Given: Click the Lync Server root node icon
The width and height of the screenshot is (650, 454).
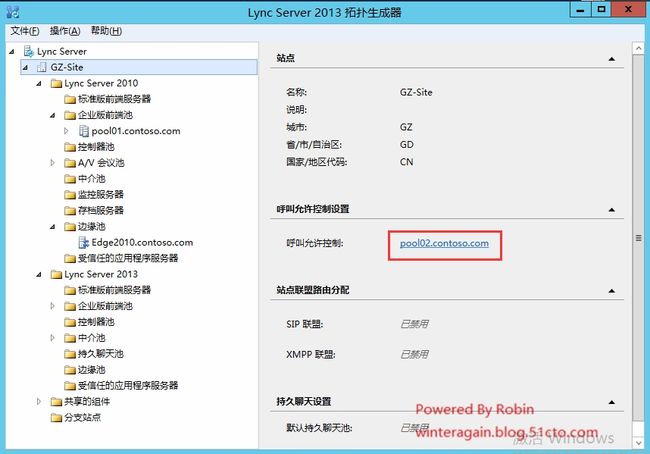Looking at the screenshot, I should [29, 51].
